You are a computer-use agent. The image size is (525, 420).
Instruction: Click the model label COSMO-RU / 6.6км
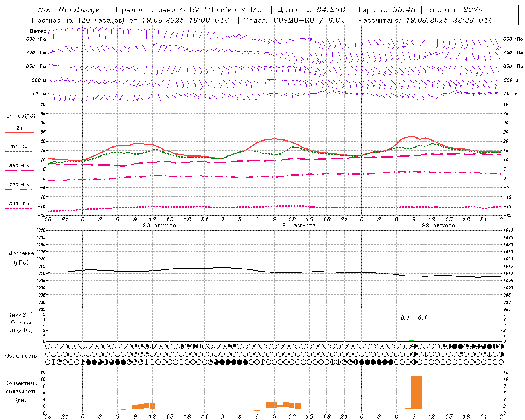click(310, 20)
